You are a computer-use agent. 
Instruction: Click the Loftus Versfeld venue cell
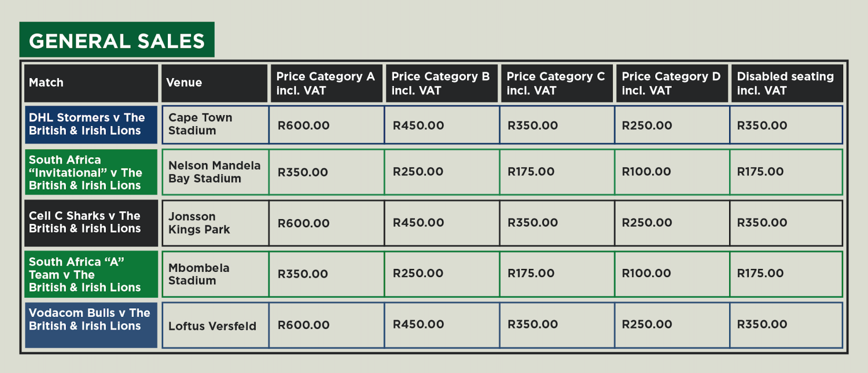(x=215, y=325)
